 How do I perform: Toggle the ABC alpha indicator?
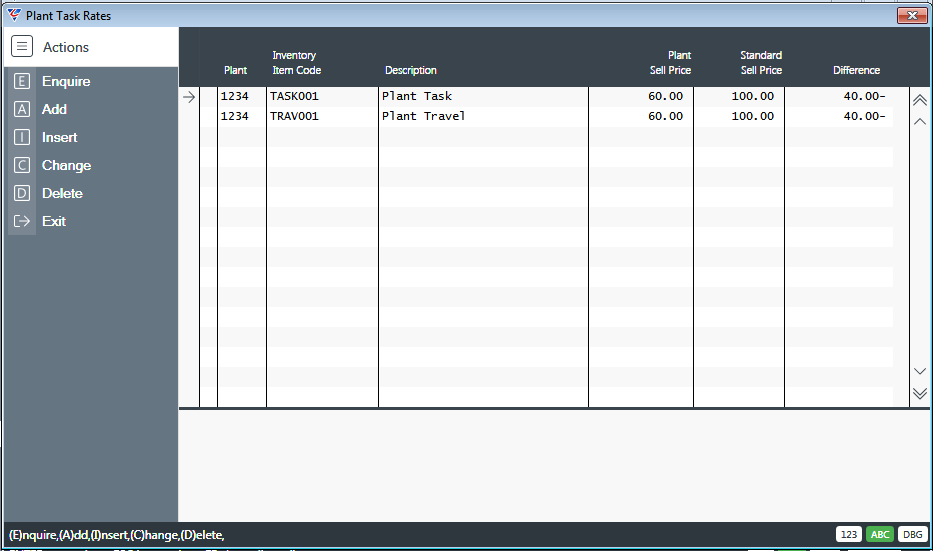point(880,534)
